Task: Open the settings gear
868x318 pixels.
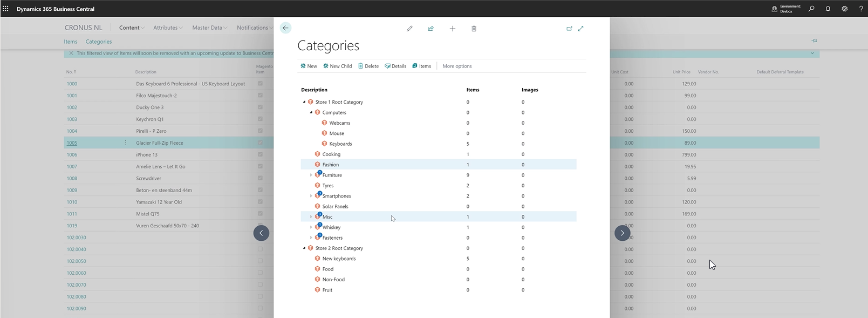Action: [x=845, y=9]
